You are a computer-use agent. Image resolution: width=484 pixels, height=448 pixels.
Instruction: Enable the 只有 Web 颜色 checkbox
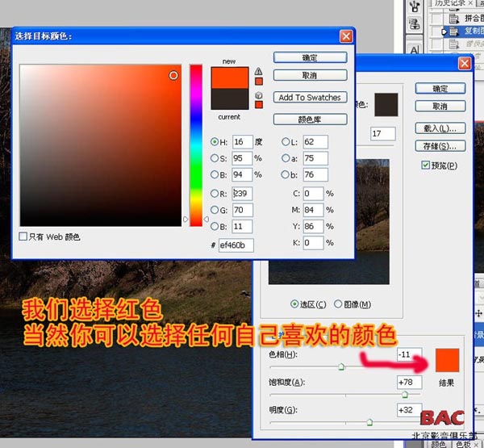pyautogui.click(x=23, y=237)
